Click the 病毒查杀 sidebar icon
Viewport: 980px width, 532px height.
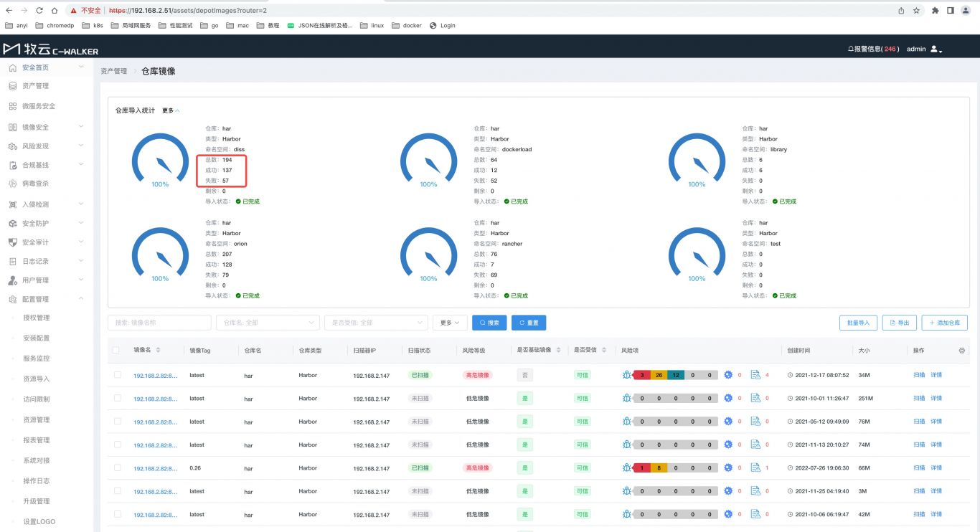click(x=13, y=184)
